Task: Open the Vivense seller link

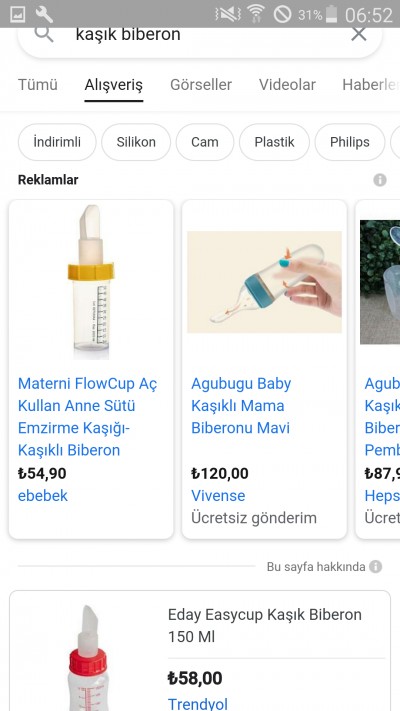Action: click(x=218, y=496)
